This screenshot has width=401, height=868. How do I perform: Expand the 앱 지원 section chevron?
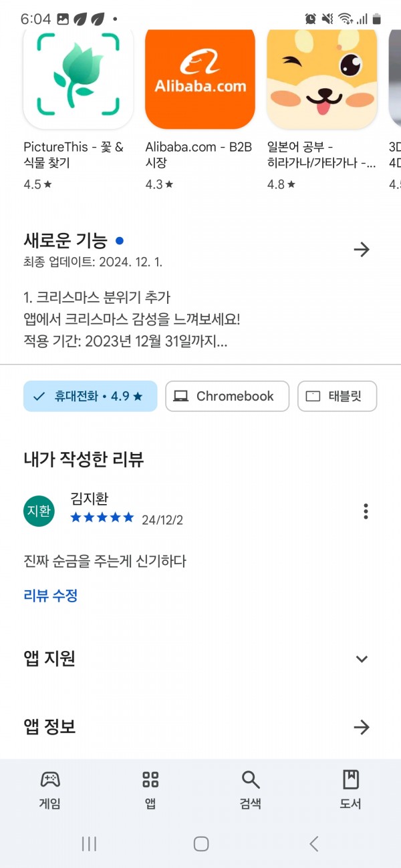point(362,659)
